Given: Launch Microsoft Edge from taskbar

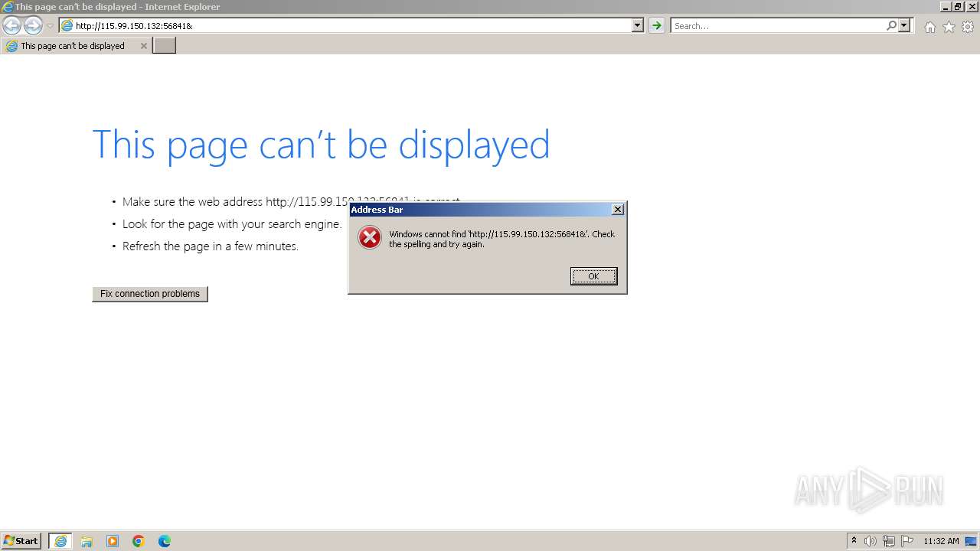Looking at the screenshot, I should 165,541.
